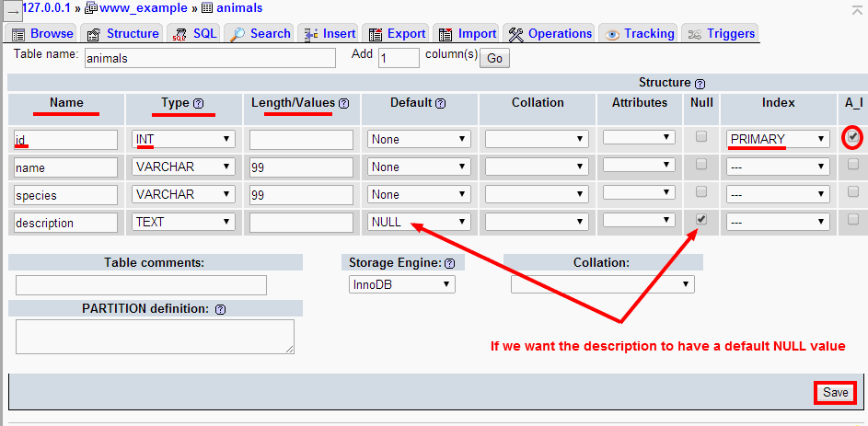868x426 pixels.
Task: Click the species column name field
Action: 66,195
